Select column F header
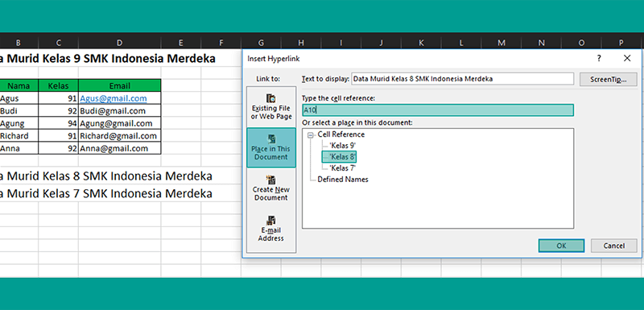Screen dimensions: 644x310 (221, 43)
